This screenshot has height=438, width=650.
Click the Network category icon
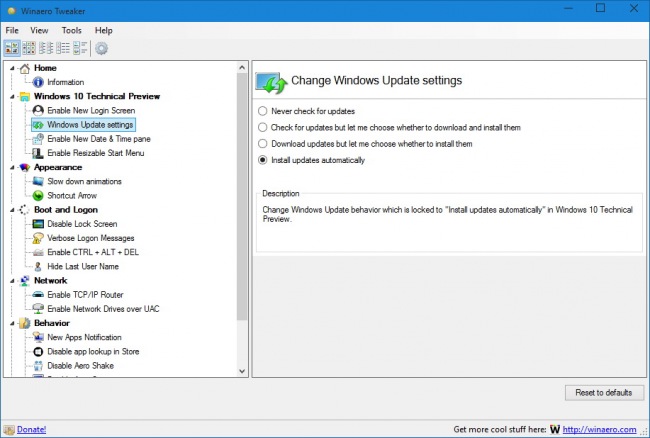25,281
